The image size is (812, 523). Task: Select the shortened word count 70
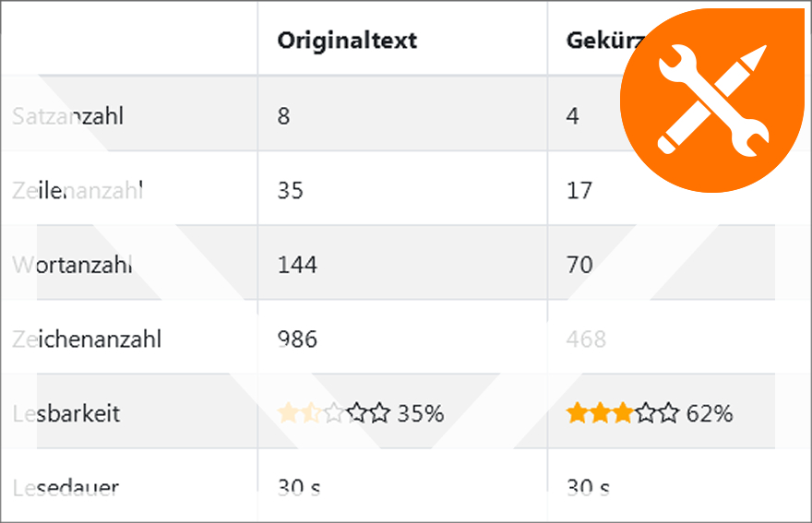[579, 265]
